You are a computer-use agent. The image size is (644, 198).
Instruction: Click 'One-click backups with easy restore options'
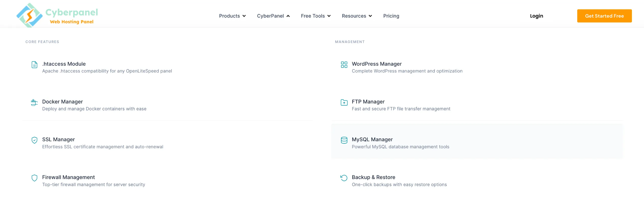click(399, 185)
